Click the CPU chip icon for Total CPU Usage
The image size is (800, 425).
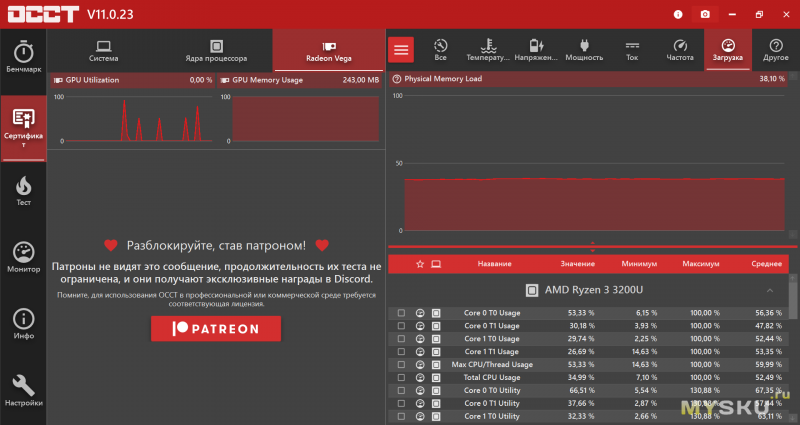[x=436, y=378]
